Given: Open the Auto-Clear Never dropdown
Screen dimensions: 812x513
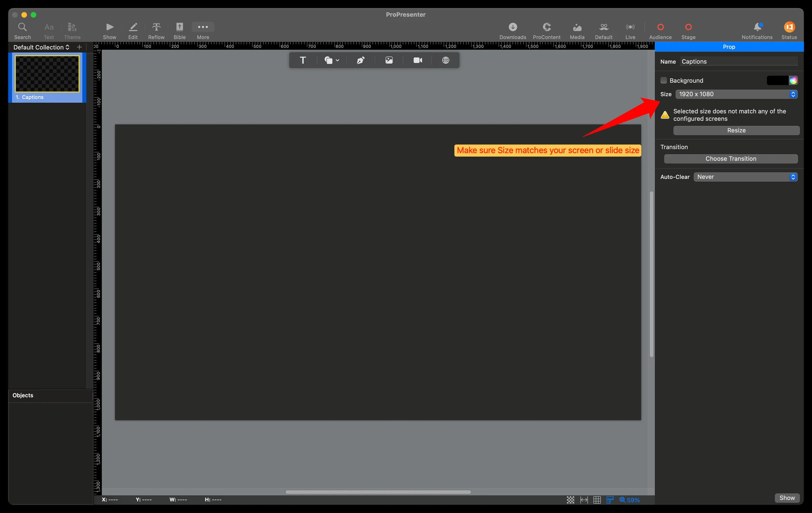Looking at the screenshot, I should pyautogui.click(x=746, y=177).
